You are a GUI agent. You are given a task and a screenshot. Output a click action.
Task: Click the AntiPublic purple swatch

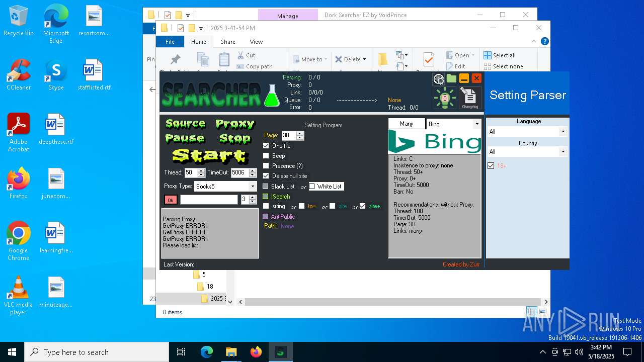click(266, 217)
